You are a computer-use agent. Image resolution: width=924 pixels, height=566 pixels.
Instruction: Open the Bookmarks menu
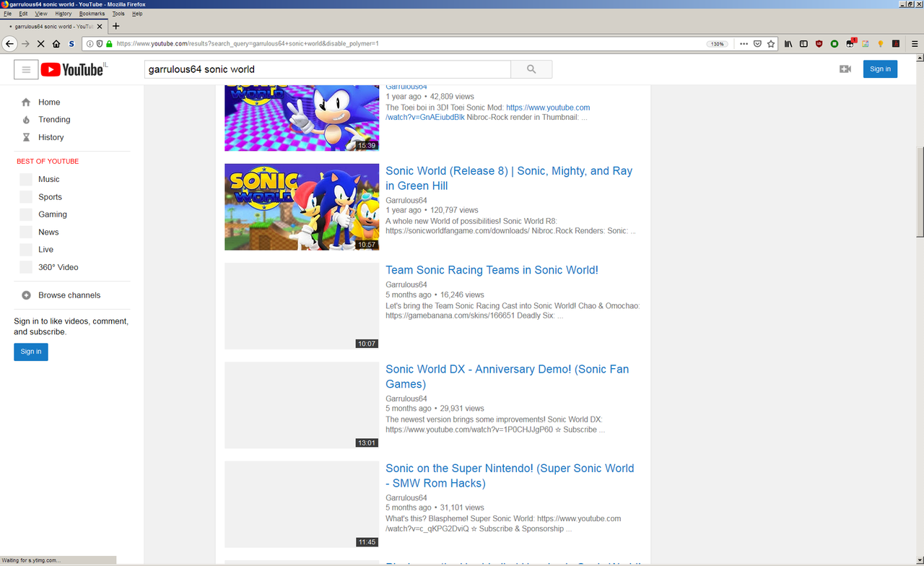[92, 14]
